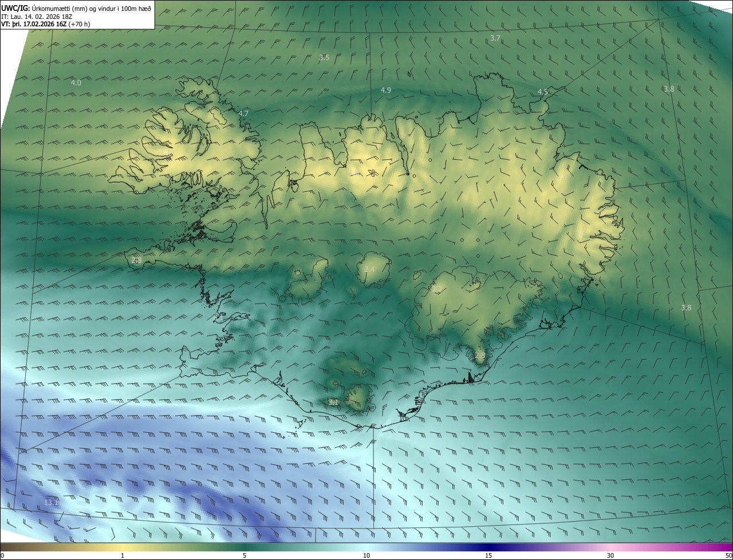
Task: Click the "4.0" value label on the map
Action: (76, 83)
